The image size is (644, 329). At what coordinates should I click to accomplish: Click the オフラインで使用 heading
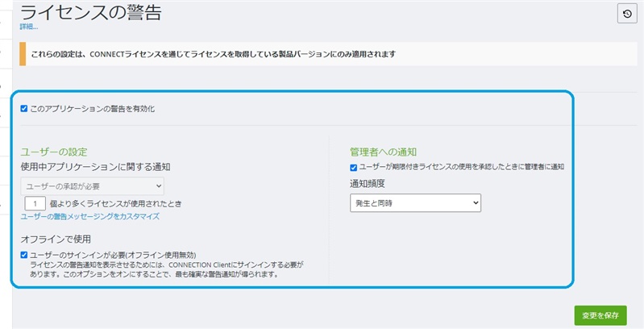[x=56, y=239]
